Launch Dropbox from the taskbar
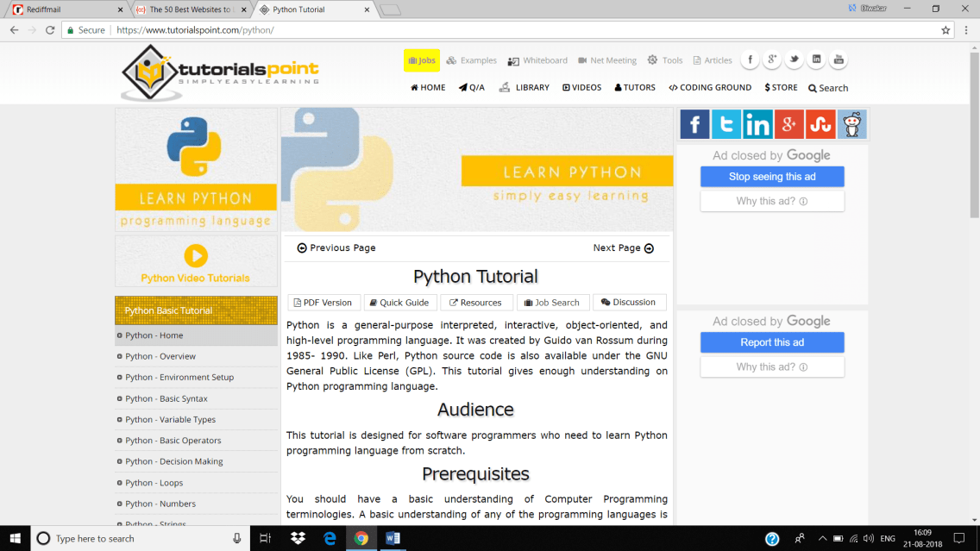This screenshot has width=980, height=551. [298, 538]
